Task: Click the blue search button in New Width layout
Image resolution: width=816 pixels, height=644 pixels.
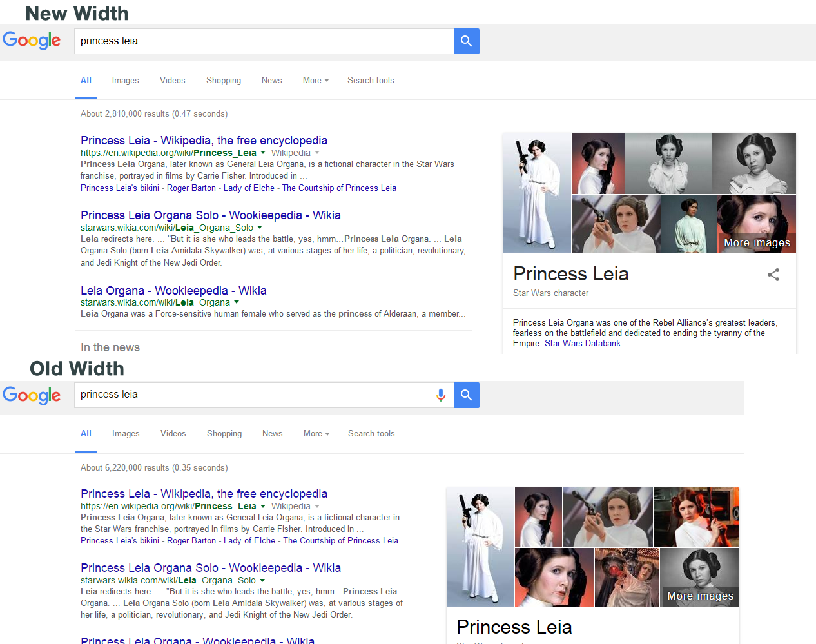Action: [x=466, y=41]
